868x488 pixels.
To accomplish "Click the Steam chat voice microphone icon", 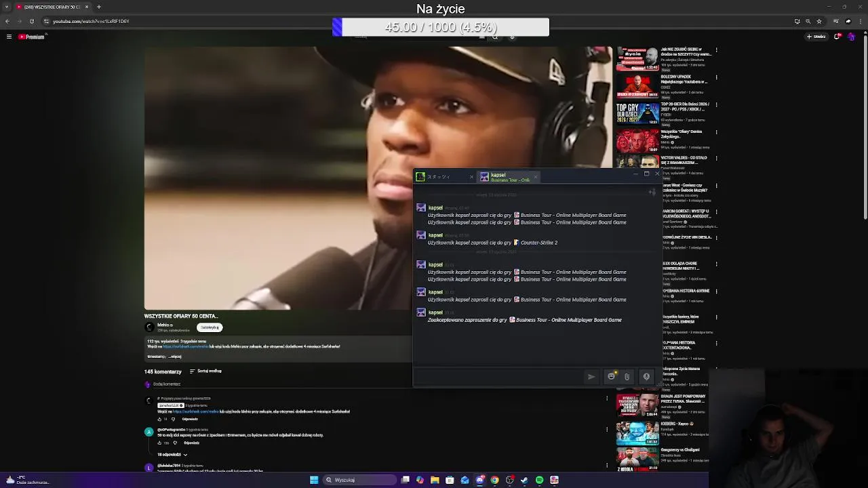I will click(x=646, y=377).
